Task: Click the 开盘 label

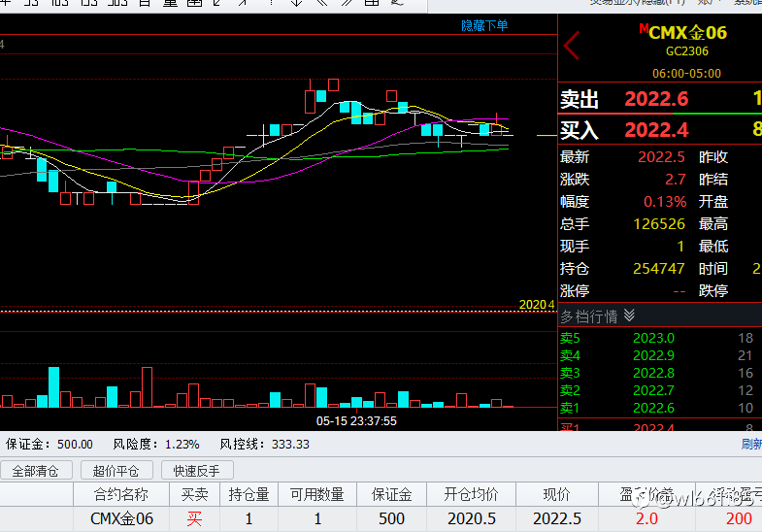Action: point(712,202)
